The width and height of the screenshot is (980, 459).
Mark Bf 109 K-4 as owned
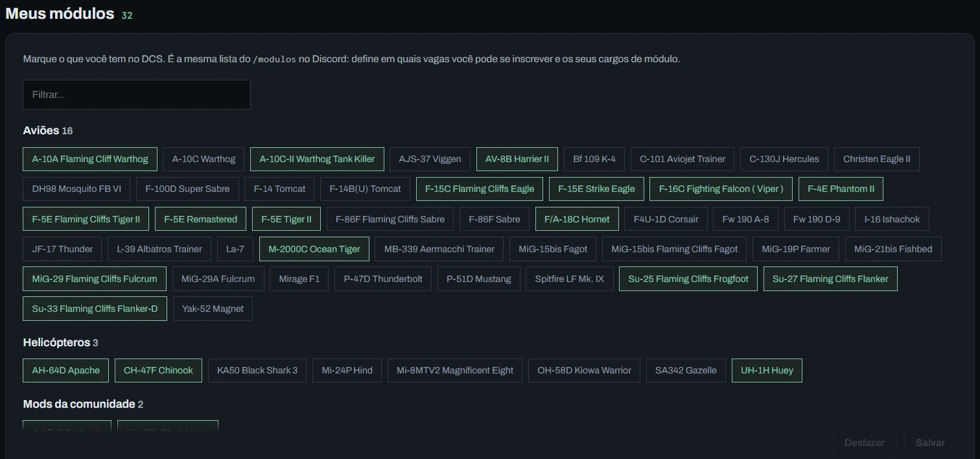[594, 159]
